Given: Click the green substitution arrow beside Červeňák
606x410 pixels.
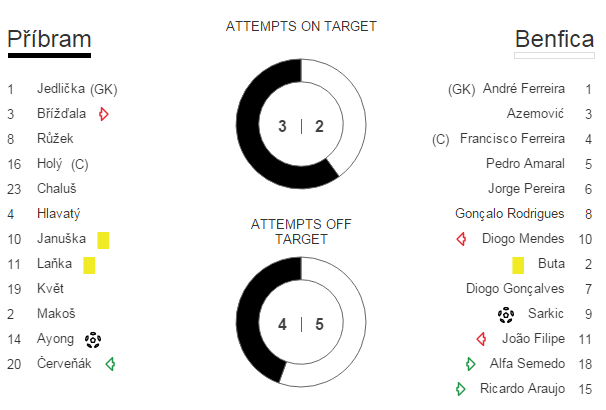Looking at the screenshot, I should tap(111, 364).
